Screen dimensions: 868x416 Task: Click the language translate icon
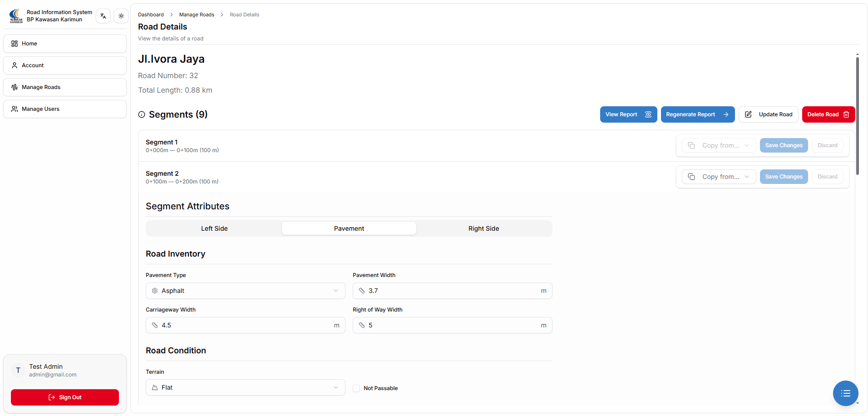tap(103, 16)
